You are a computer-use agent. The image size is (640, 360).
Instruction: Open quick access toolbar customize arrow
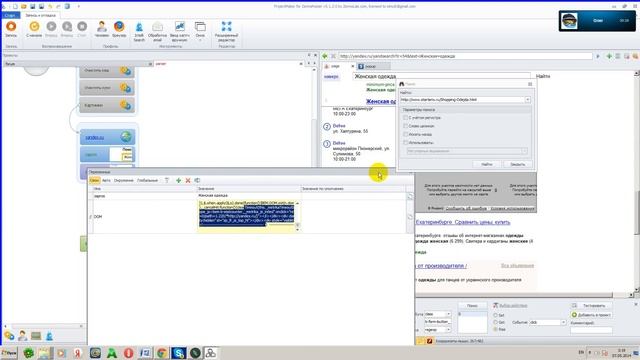click(79, 7)
